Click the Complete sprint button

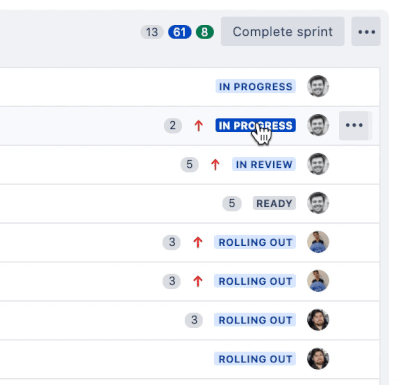(283, 32)
